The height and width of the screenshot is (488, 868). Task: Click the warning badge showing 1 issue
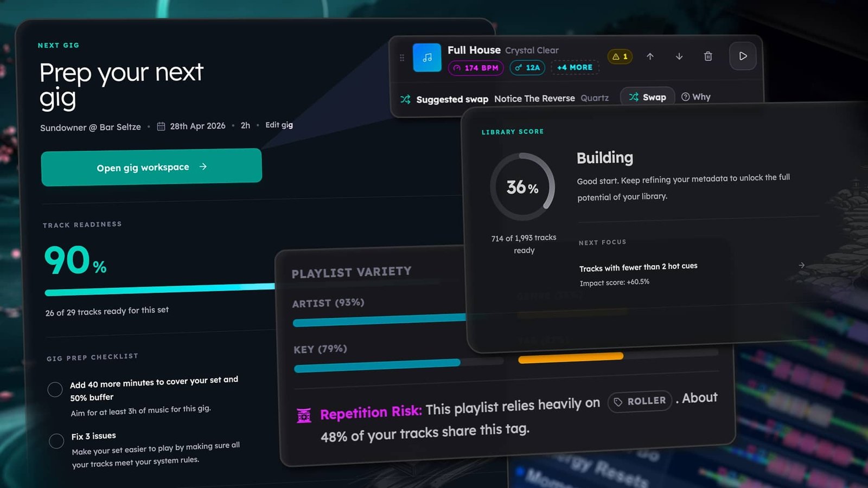tap(620, 56)
